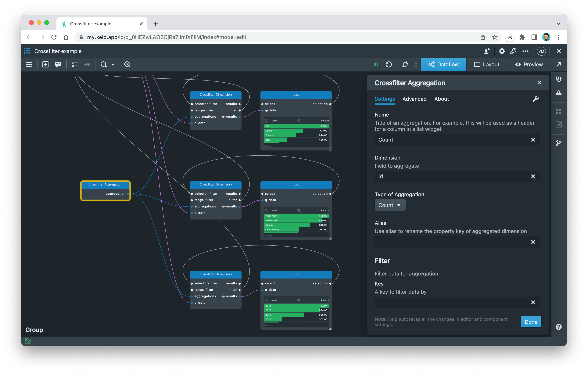Click the reset zoom magnifier icon
The width and height of the screenshot is (588, 374).
104,64
